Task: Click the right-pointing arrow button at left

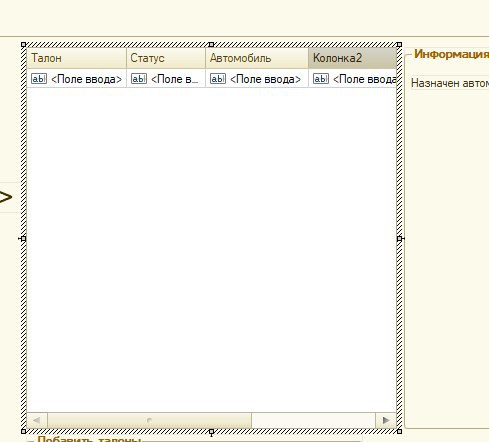Action: pyautogui.click(x=6, y=197)
